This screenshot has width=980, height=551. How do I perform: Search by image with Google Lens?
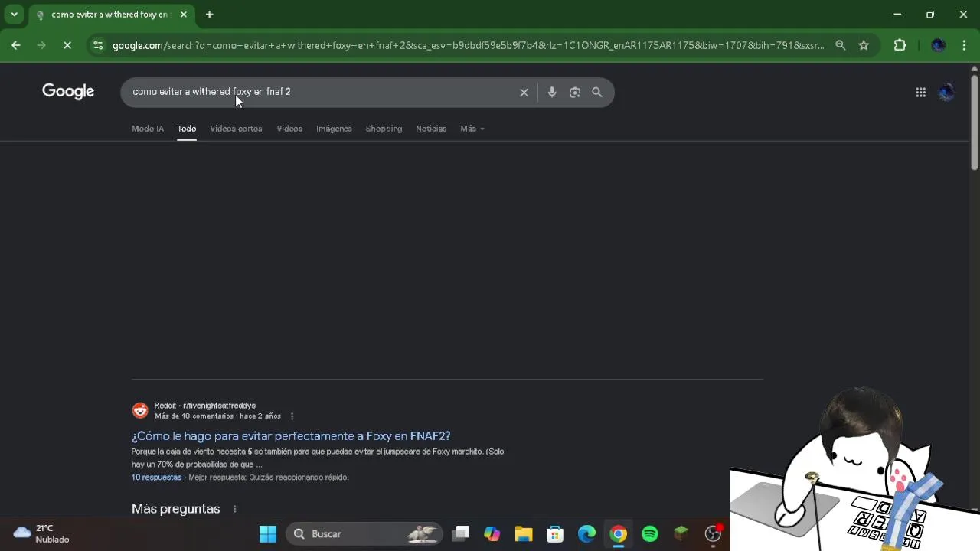coord(575,93)
